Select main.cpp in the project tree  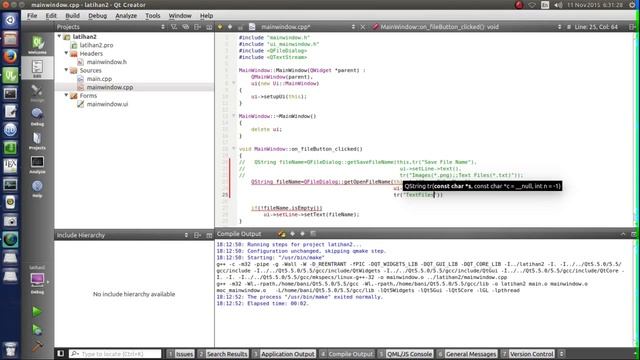click(x=99, y=78)
